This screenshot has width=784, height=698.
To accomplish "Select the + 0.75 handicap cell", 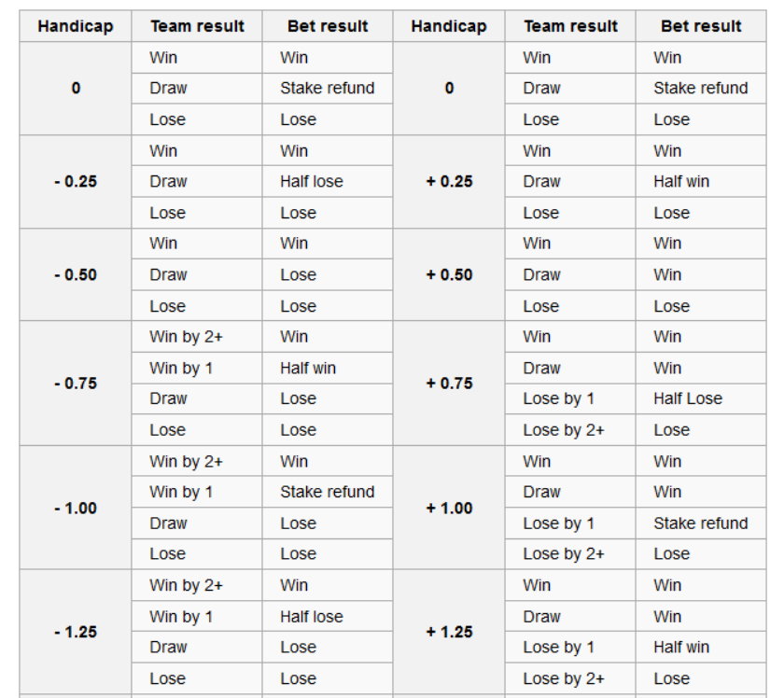I will [x=449, y=383].
